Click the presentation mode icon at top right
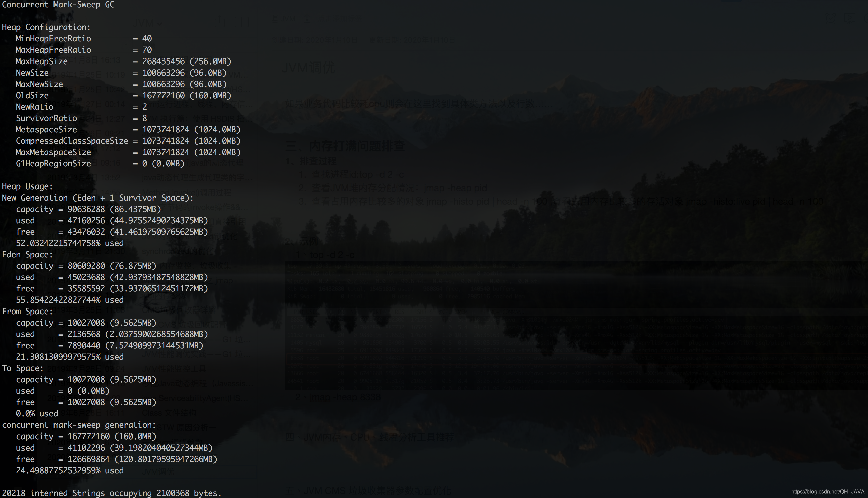 tap(850, 18)
